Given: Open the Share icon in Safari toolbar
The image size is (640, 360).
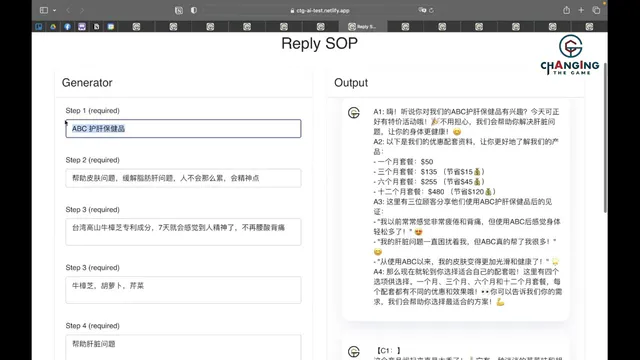Looking at the screenshot, I should (x=567, y=10).
